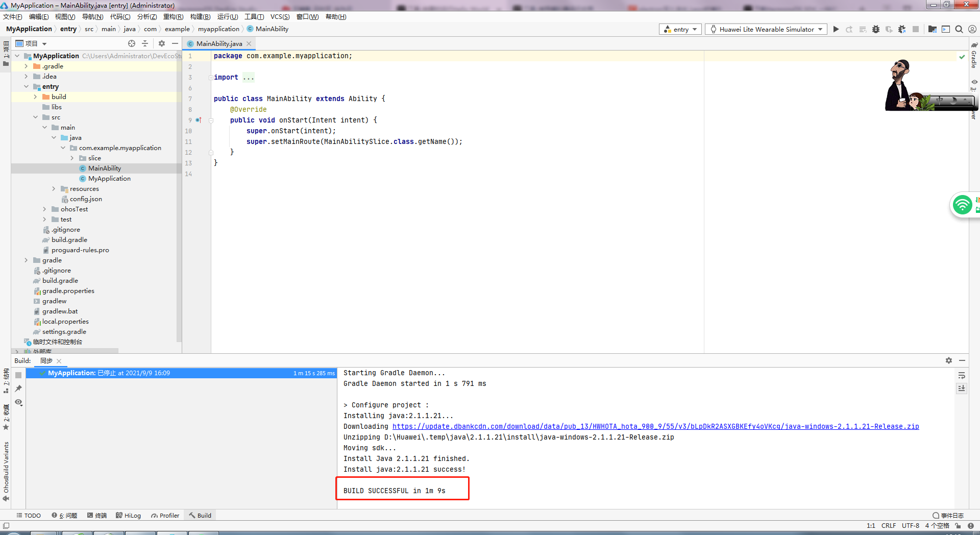The image size is (980, 535).
Task: Click scroll-to-end icon in build output
Action: [x=962, y=388]
